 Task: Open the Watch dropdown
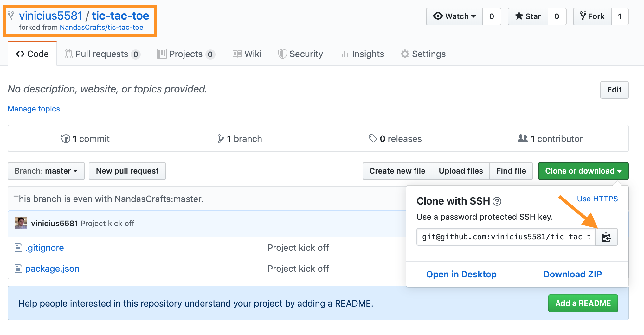tap(454, 16)
